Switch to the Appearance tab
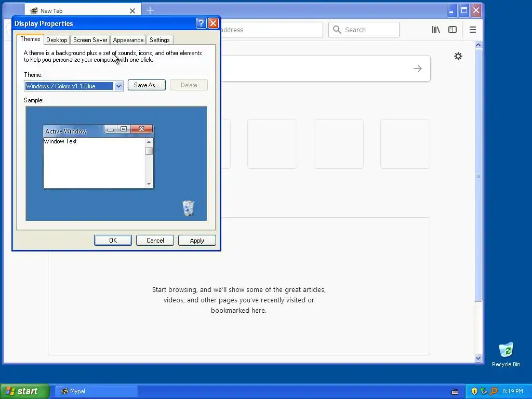The height and width of the screenshot is (399, 532). point(128,39)
